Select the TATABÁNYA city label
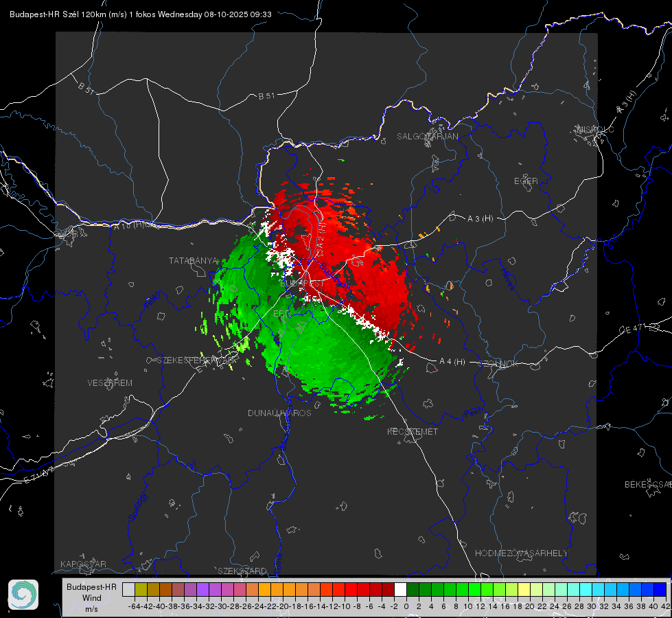Viewport: 672px width, 618px height. tap(194, 261)
